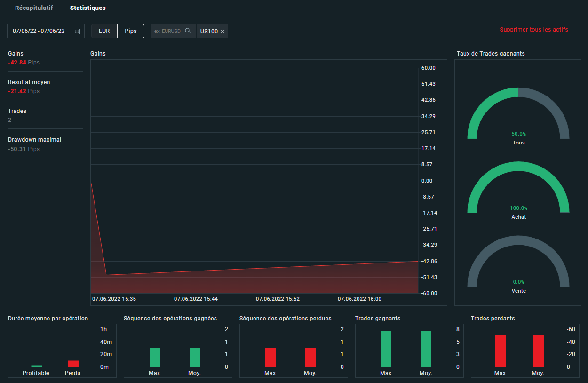588x383 pixels.
Task: Click Max bar in Séquence des opérations gagnées
Action: (155, 357)
